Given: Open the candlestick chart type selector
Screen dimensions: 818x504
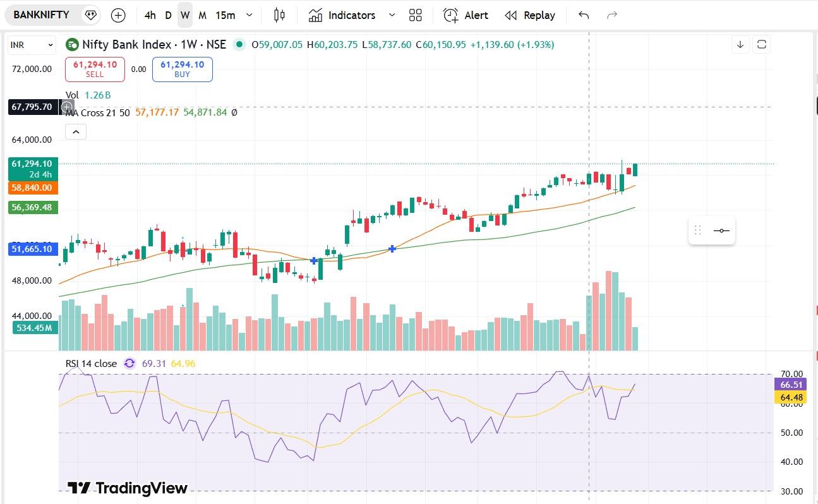Looking at the screenshot, I should (279, 15).
